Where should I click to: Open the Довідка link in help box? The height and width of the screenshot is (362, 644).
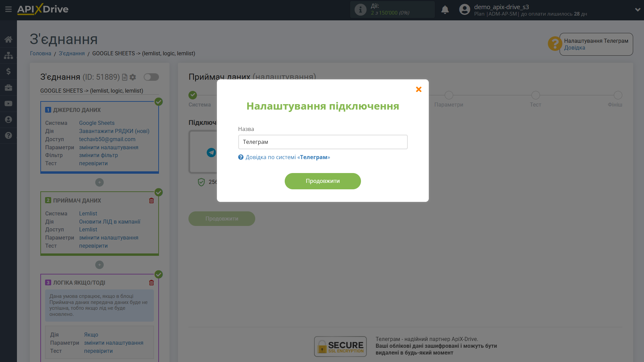[x=575, y=47]
